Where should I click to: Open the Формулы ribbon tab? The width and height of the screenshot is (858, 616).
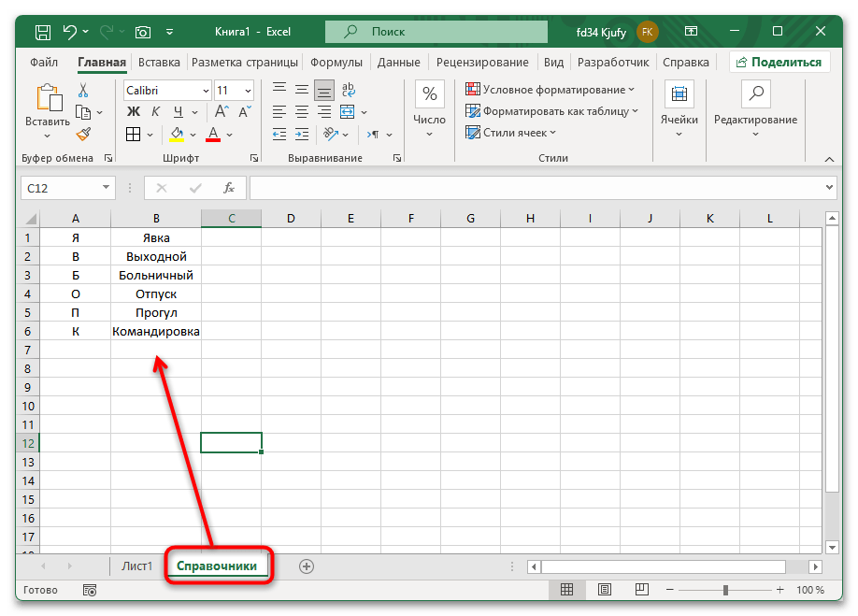pos(336,63)
